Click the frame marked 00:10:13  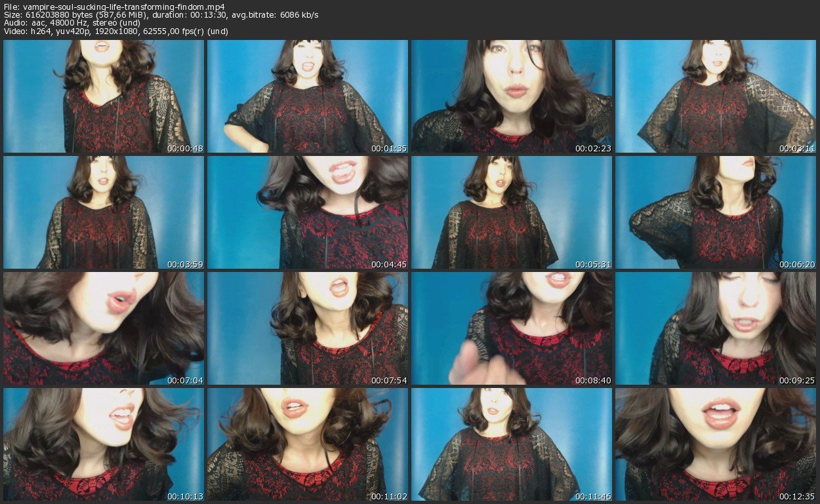(x=104, y=444)
